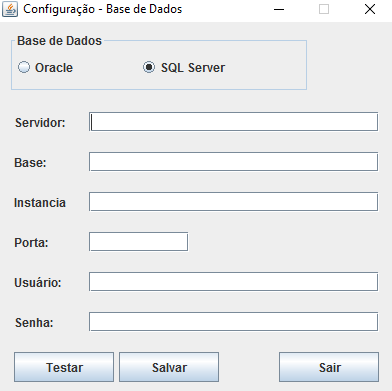The width and height of the screenshot is (392, 391).
Task: Click the 'Servidor:' label text
Action: click(40, 123)
